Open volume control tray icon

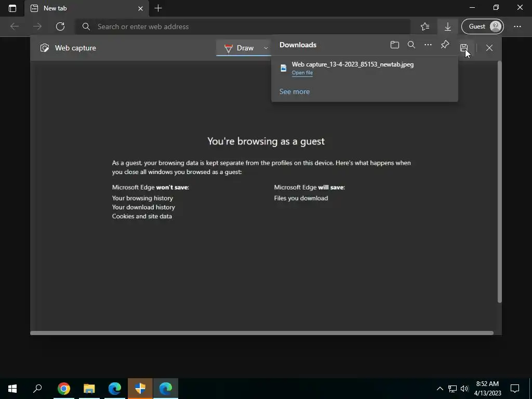tap(464, 389)
